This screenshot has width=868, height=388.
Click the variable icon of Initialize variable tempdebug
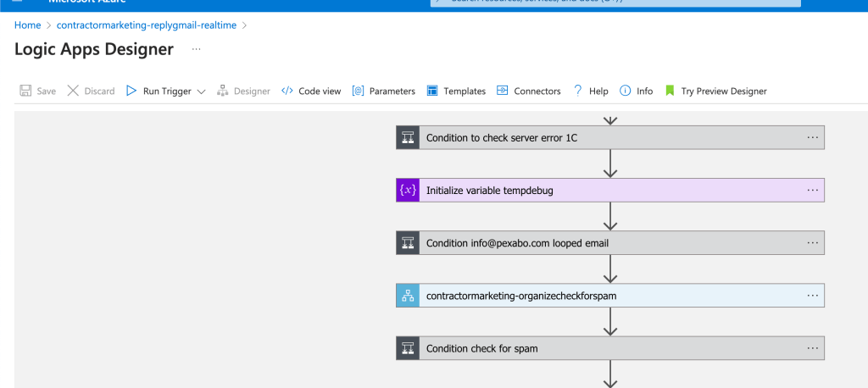(x=408, y=190)
